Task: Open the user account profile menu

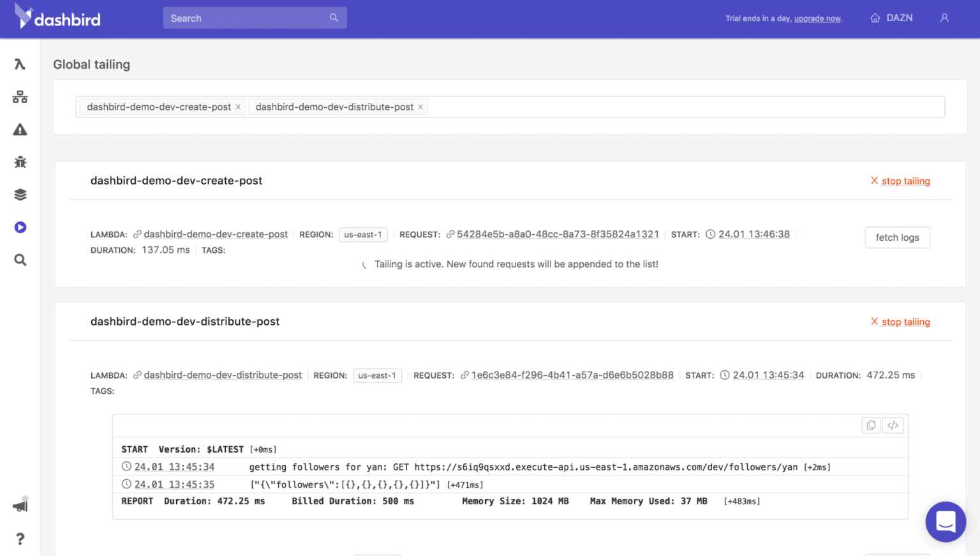Action: [944, 17]
